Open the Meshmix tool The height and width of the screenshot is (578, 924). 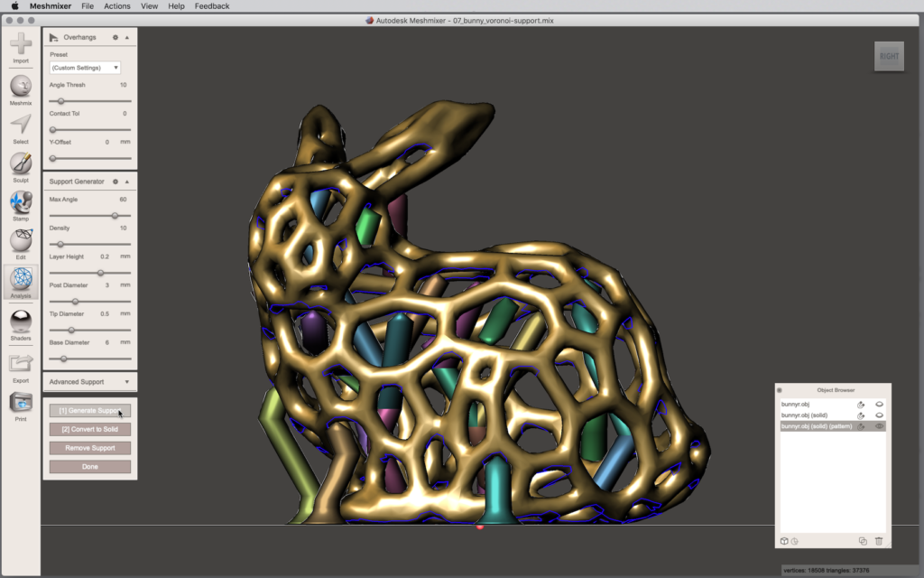pos(21,88)
